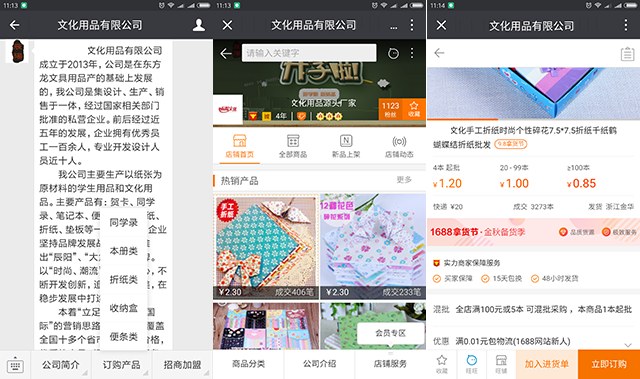Open the colorful envelopes product thumbnail
Image resolution: width=640 pixels, height=379 pixels.
pyautogui.click(x=266, y=326)
